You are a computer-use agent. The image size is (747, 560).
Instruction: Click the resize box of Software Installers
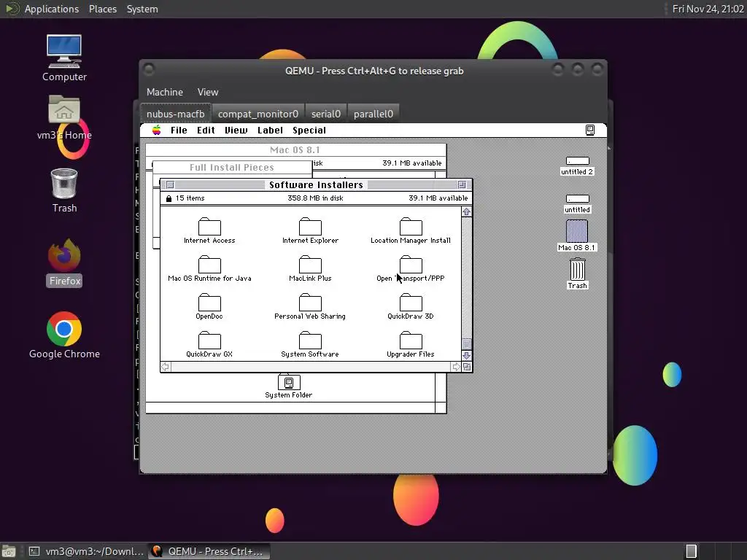click(x=467, y=367)
